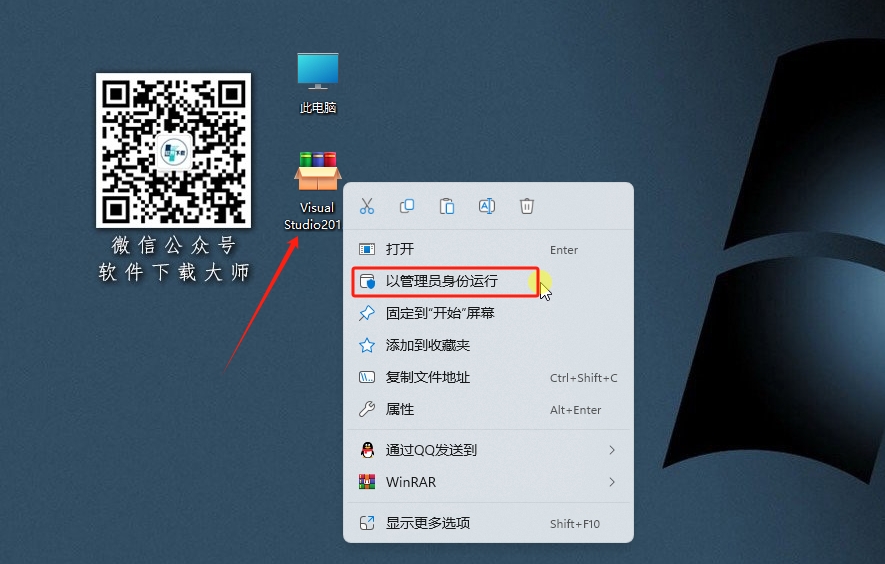Click the QQ penguin icon
The height and width of the screenshot is (564, 885).
[367, 450]
